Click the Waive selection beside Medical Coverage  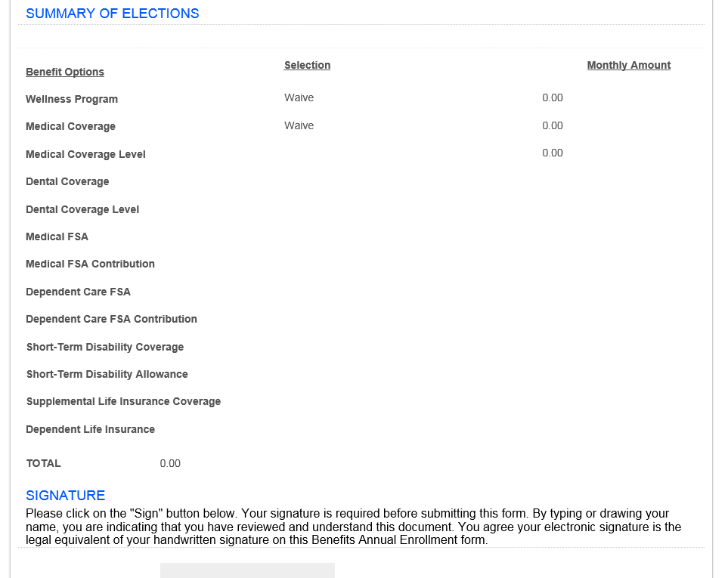(299, 125)
